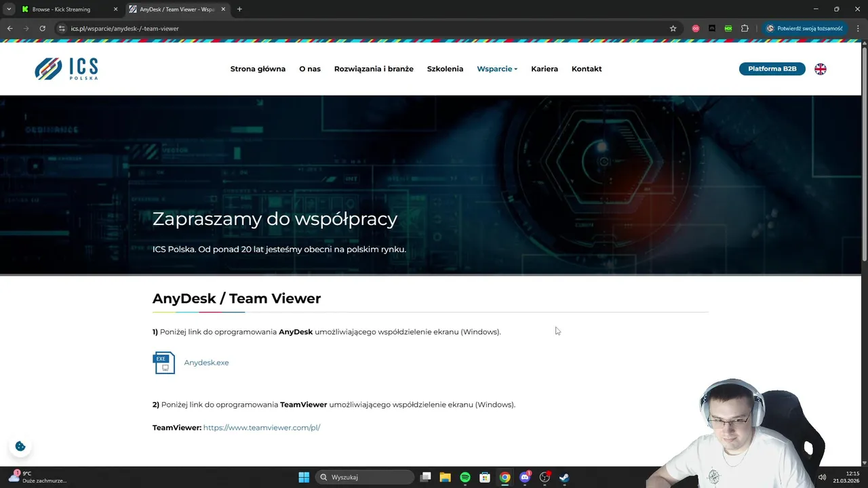Click the dark square browser extension icon
This screenshot has height=488, width=868.
711,28
